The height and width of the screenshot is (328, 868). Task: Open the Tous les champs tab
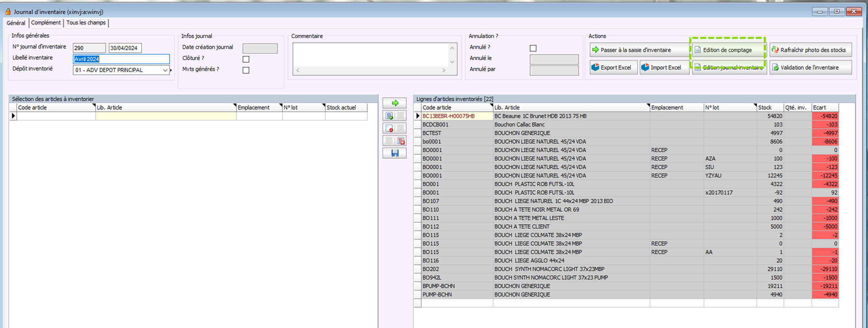coord(86,23)
